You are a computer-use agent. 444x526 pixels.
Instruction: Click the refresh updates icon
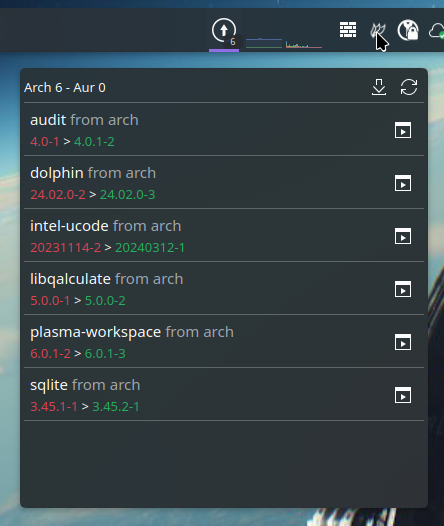coord(409,87)
